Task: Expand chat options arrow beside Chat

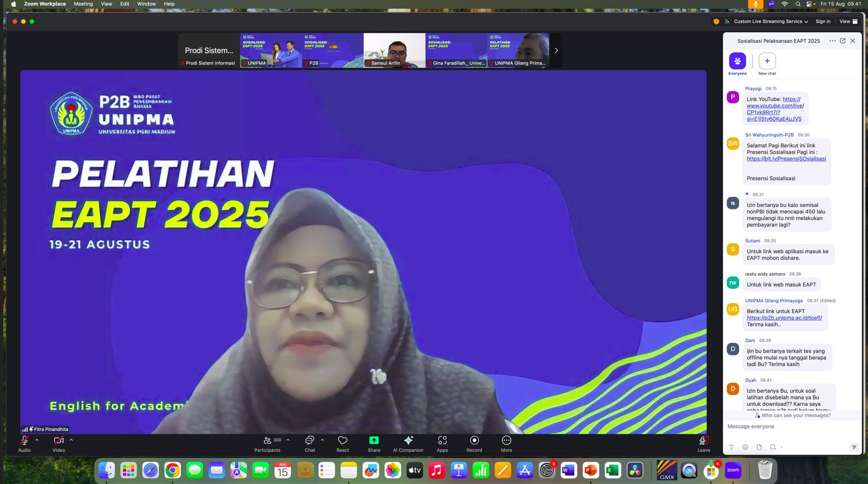Action: pos(322,440)
